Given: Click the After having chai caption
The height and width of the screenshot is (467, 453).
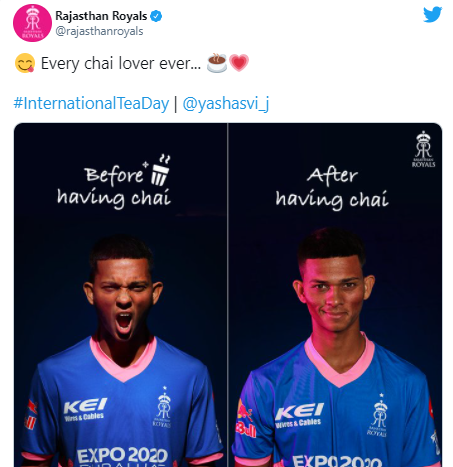Looking at the screenshot, I should pyautogui.click(x=332, y=188).
